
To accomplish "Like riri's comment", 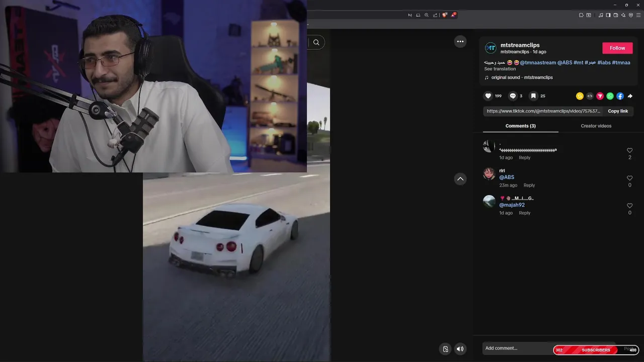I will pyautogui.click(x=629, y=178).
